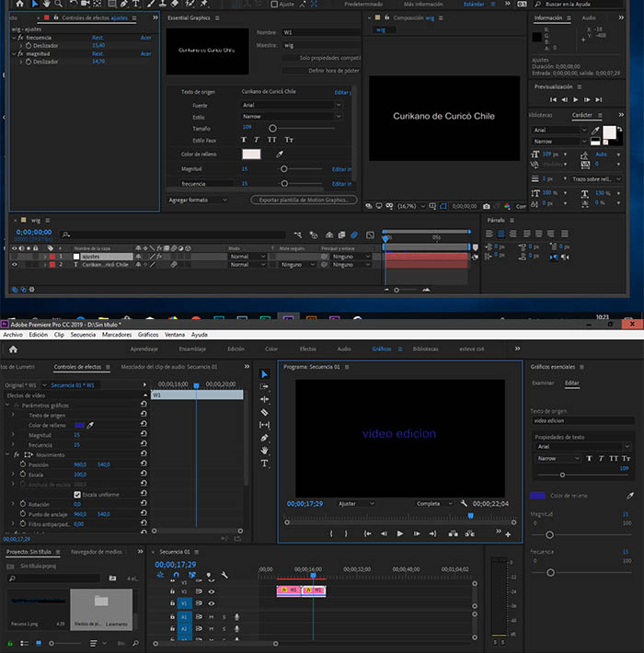This screenshot has width=644, height=653.
Task: Reset Posición parameter in Premiere Effect Controls
Action: 144,464
